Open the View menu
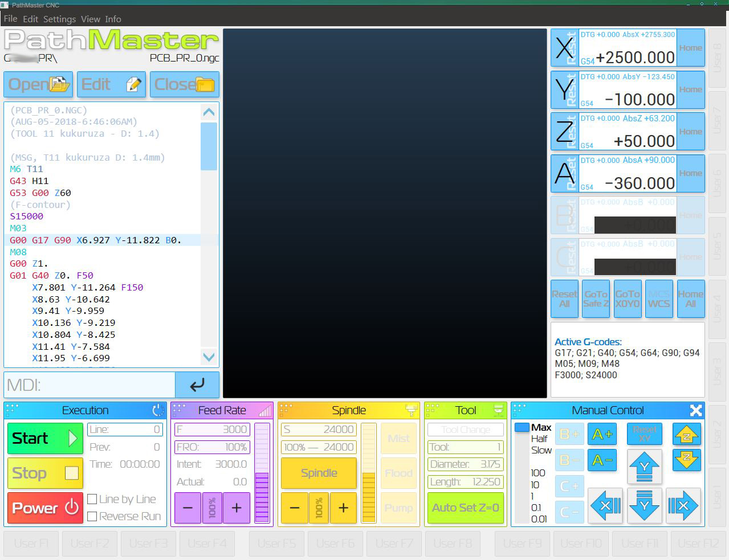 tap(91, 19)
